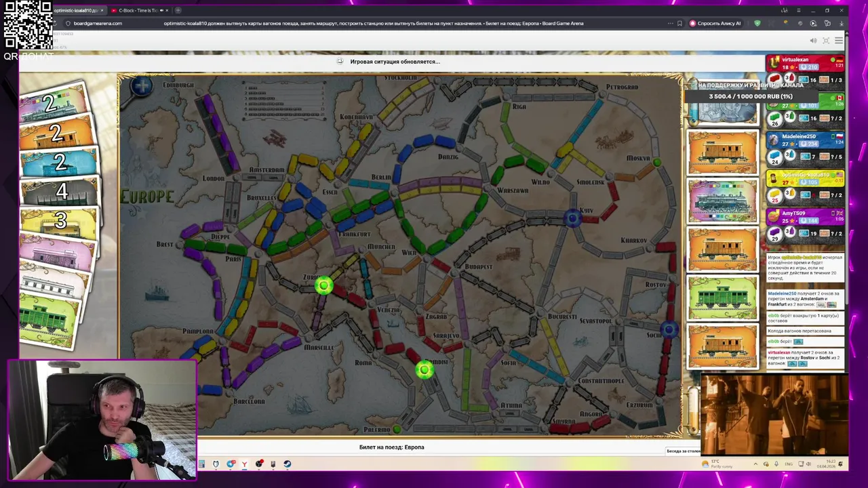This screenshot has height=488, width=868.
Task: Switch the ENG keyboard language indicator
Action: [789, 464]
